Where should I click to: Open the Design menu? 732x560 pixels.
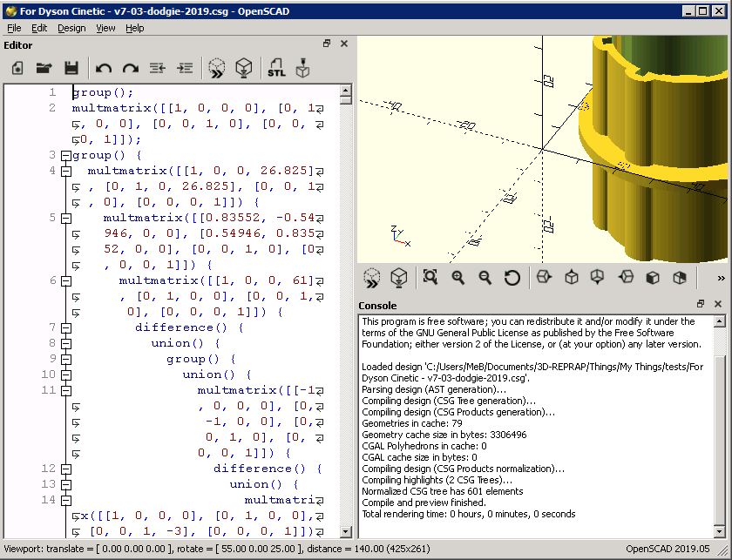71,28
